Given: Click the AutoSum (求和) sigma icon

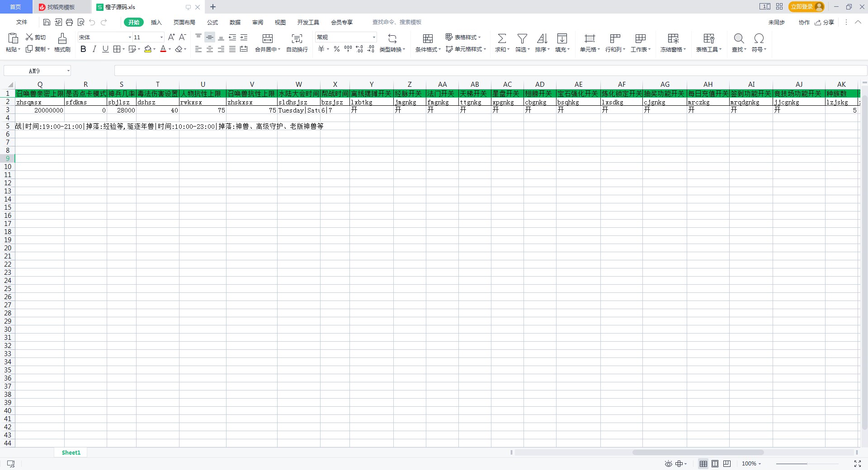Looking at the screenshot, I should coord(502,39).
